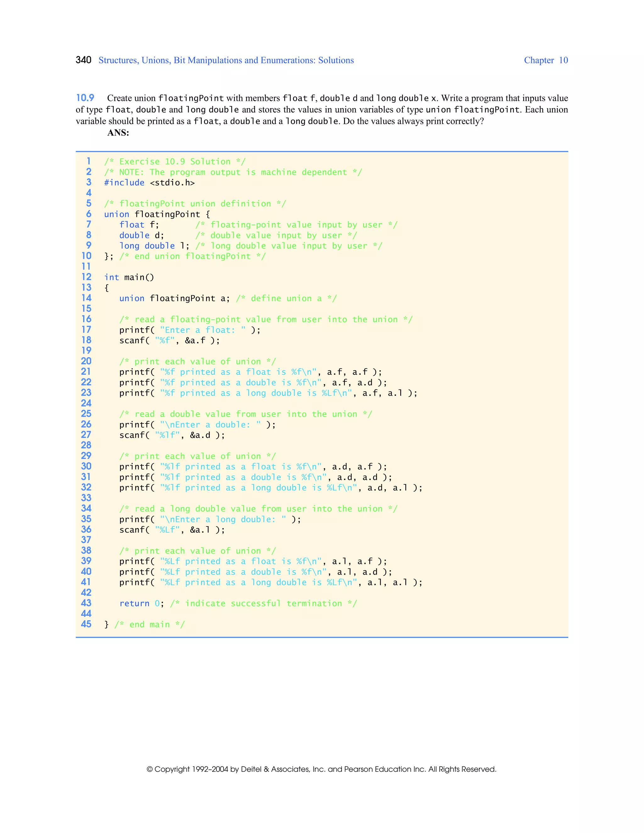Click the float f member declaration
Viewport: 644px width, 833px height.
tap(139, 225)
